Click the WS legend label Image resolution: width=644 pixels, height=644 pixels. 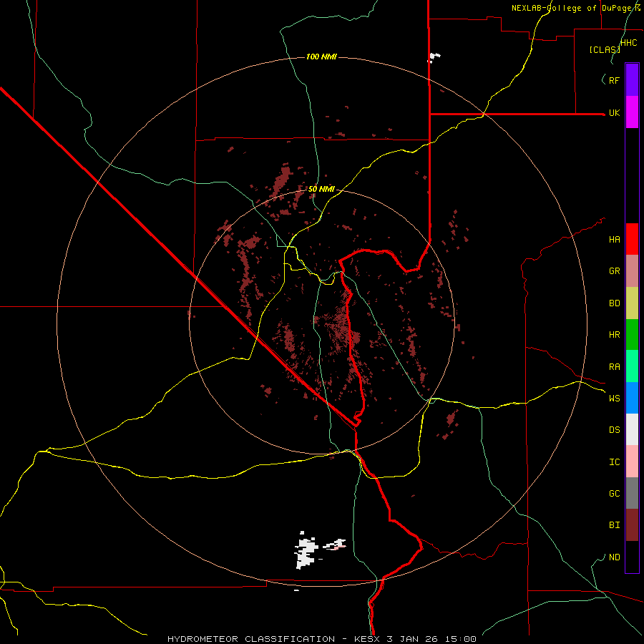(x=614, y=399)
